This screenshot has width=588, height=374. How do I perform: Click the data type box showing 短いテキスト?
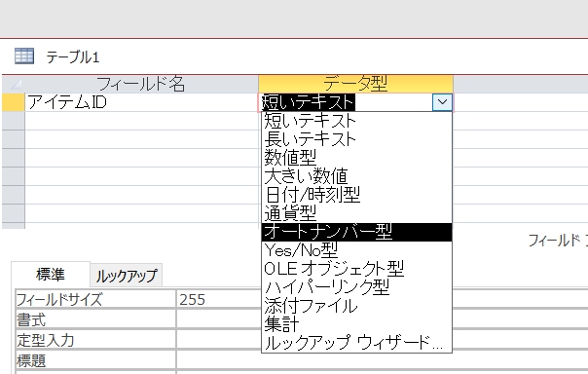pos(345,102)
